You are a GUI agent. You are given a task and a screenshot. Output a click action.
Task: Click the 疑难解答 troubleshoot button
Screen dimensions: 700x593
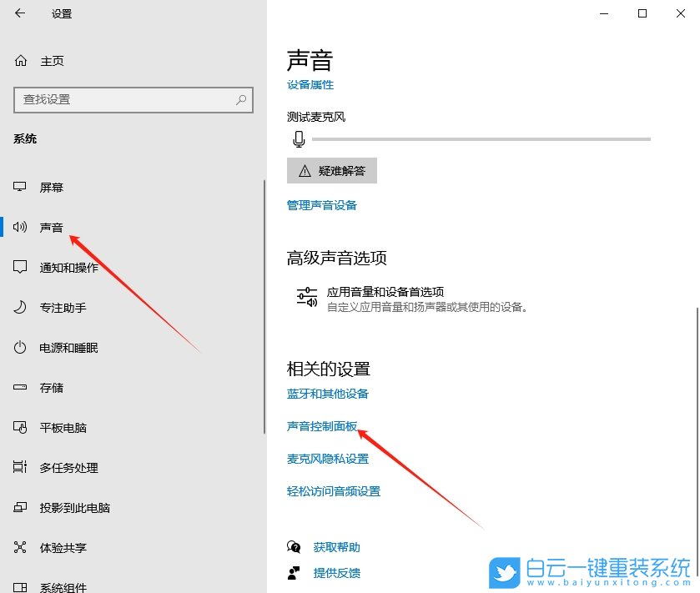pos(332,170)
